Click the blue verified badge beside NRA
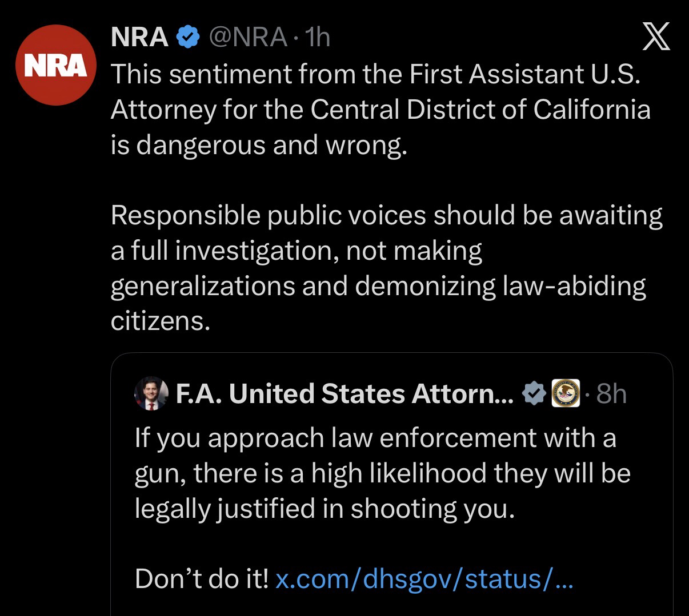689x616 pixels. click(x=187, y=38)
